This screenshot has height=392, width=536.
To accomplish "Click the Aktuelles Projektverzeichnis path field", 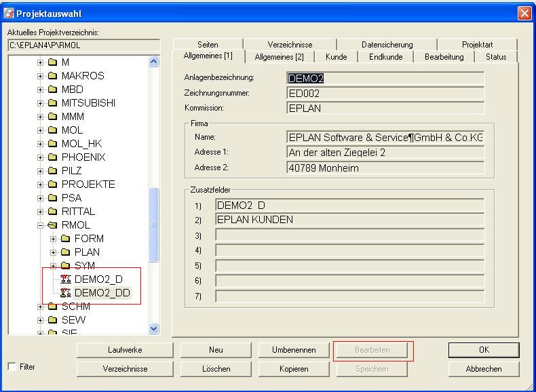I will click(83, 45).
